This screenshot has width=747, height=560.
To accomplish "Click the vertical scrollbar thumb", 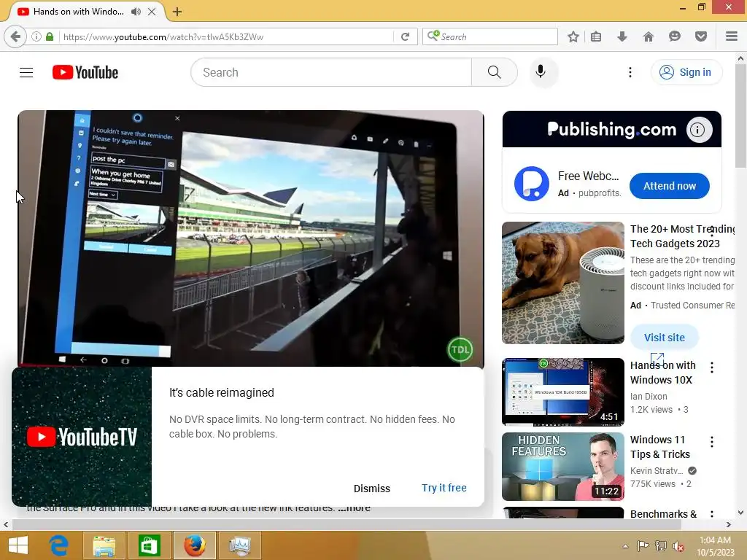I will click(x=740, y=116).
